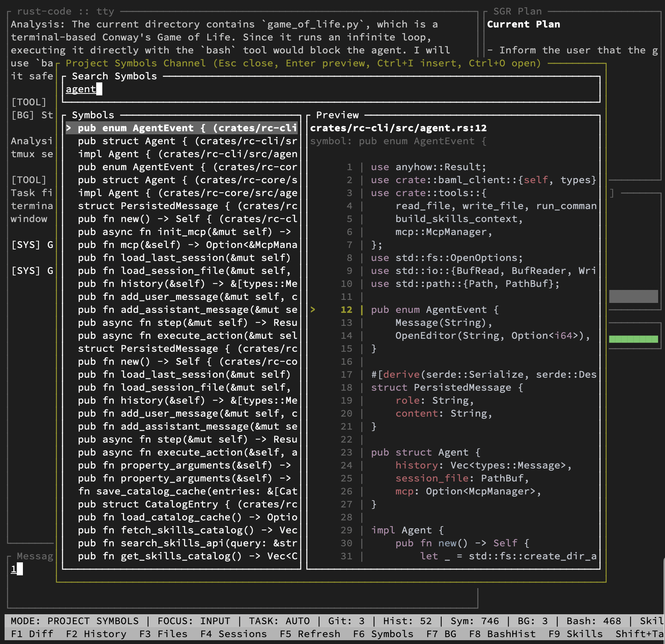This screenshot has height=644, width=665.
Task: Select 'pub enum AgentEvent' symbol in crates/rc-cor
Action: pyautogui.click(x=182, y=167)
